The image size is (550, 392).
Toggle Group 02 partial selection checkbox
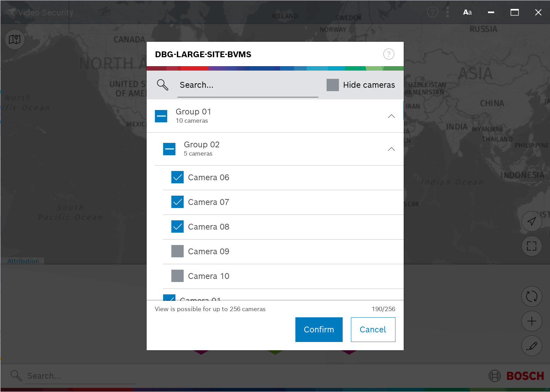tap(169, 149)
